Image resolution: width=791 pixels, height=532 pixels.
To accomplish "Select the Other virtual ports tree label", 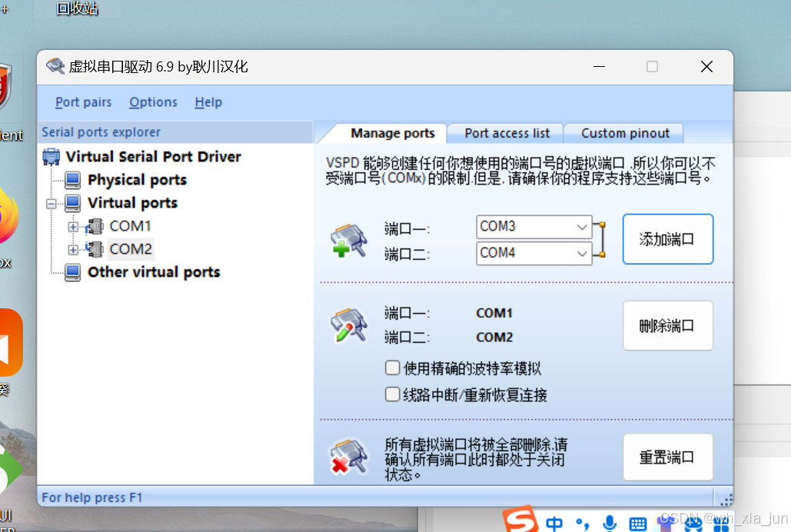I will 154,272.
